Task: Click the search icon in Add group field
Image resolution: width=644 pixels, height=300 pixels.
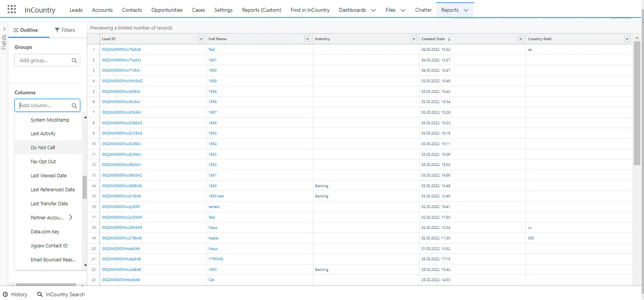Action: click(74, 61)
